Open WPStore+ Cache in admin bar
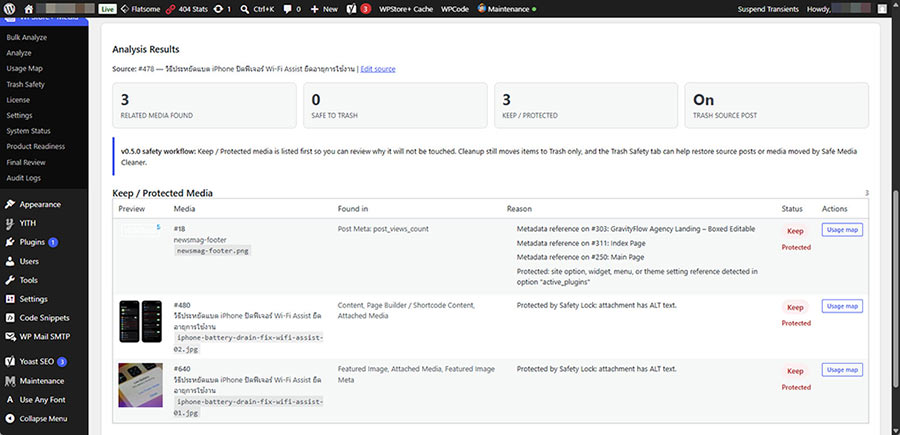Viewport: 900px width, 435px height. click(406, 9)
